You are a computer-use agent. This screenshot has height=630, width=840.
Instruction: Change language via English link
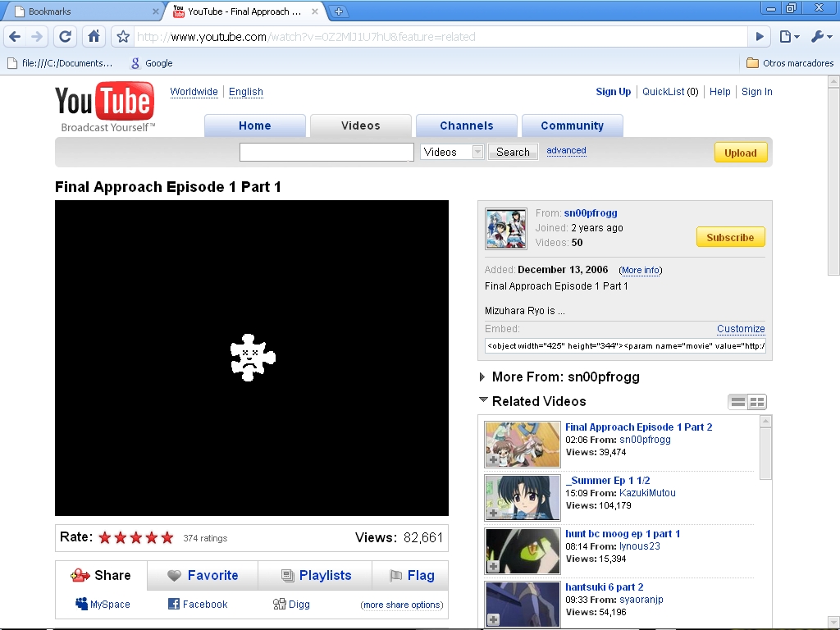[x=246, y=92]
